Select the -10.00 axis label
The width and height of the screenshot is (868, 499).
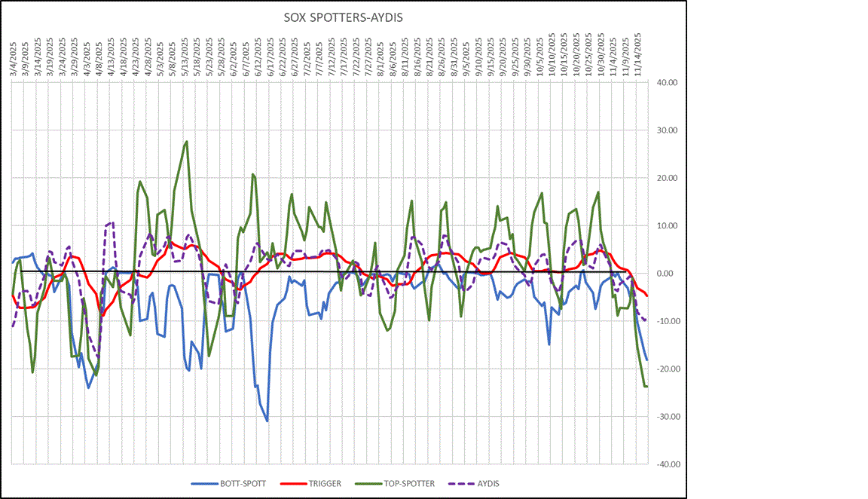667,321
